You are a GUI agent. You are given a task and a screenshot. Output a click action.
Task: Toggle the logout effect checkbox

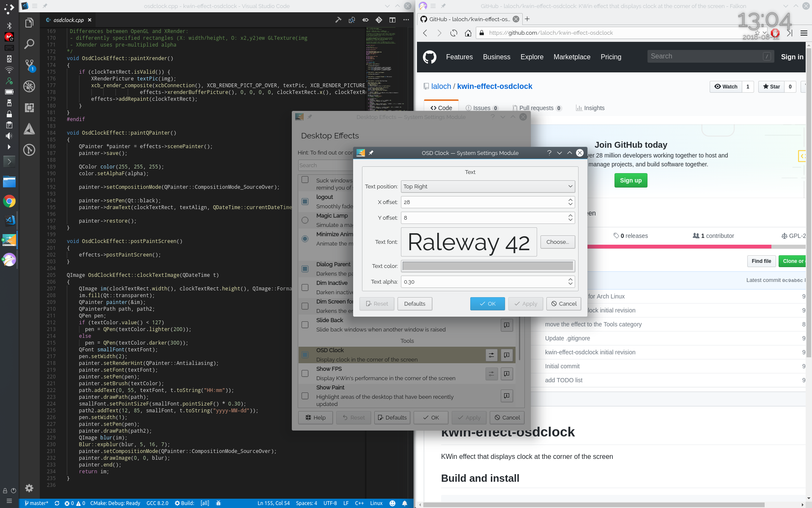[305, 202]
